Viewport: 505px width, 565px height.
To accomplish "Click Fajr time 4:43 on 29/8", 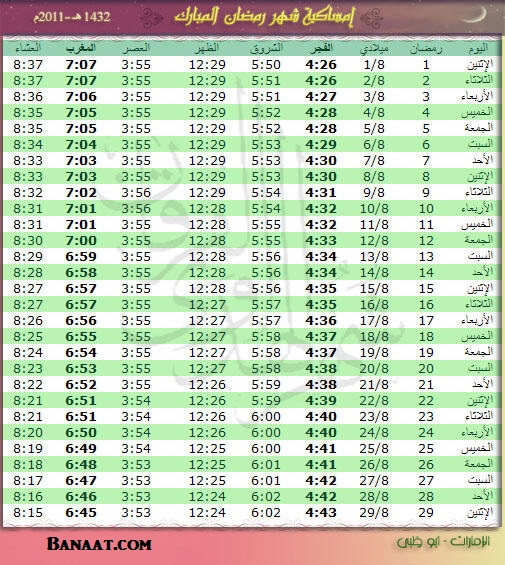I will (321, 513).
